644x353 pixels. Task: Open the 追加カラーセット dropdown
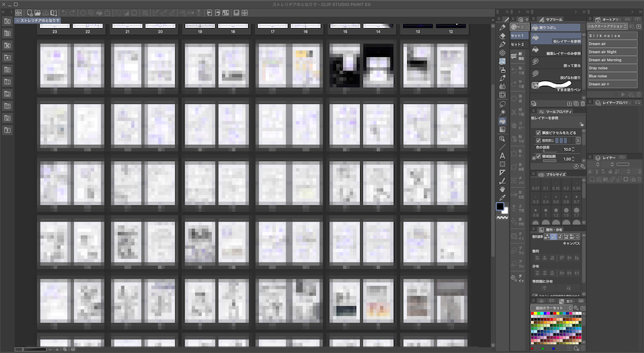click(x=551, y=308)
